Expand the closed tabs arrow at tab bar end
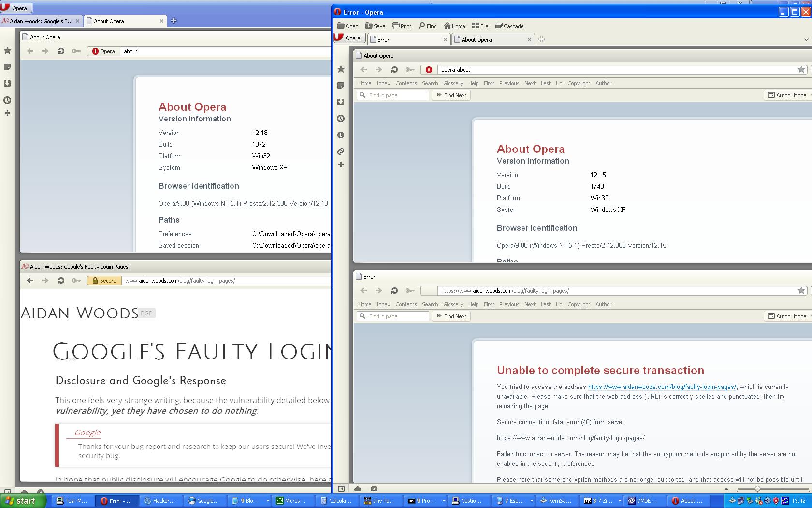This screenshot has height=508, width=812. (x=806, y=39)
